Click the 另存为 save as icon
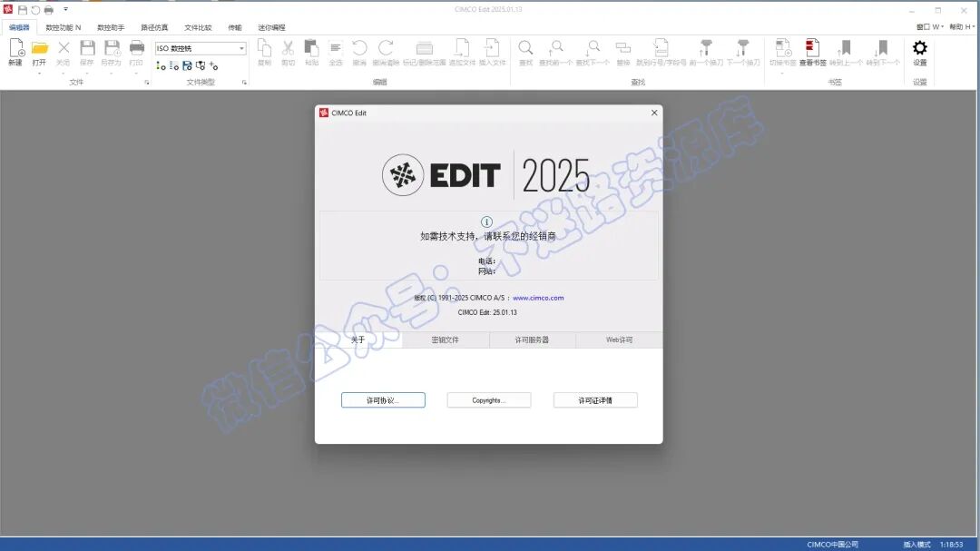The width and height of the screenshot is (980, 551). click(x=112, y=48)
